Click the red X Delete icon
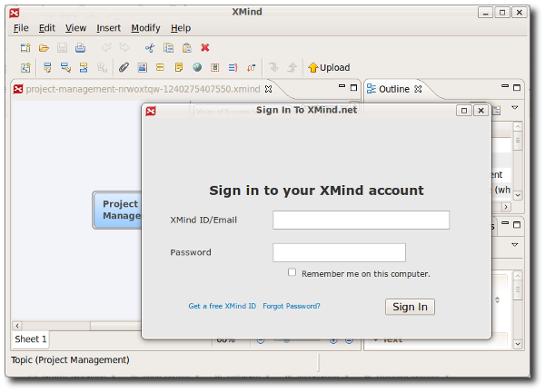 [x=205, y=47]
